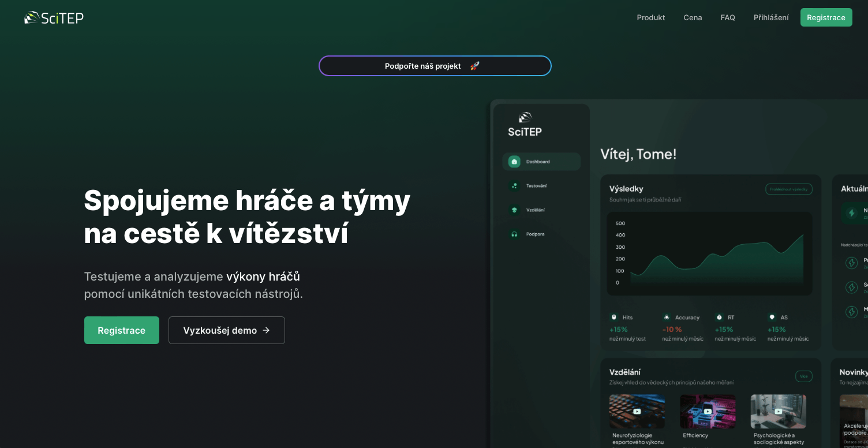This screenshot has height=448, width=868.
Task: Click the '500' chart axis label
Action: tap(620, 223)
